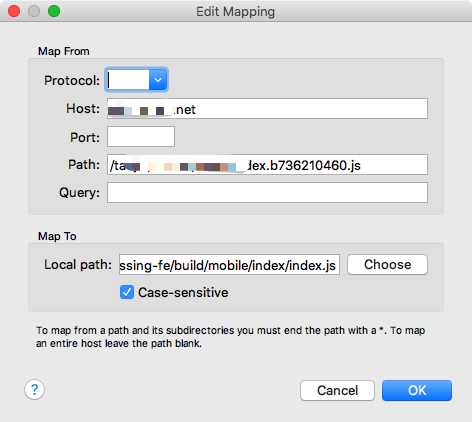Focus the Host input field
Image resolution: width=472 pixels, height=422 pixels.
click(x=267, y=108)
